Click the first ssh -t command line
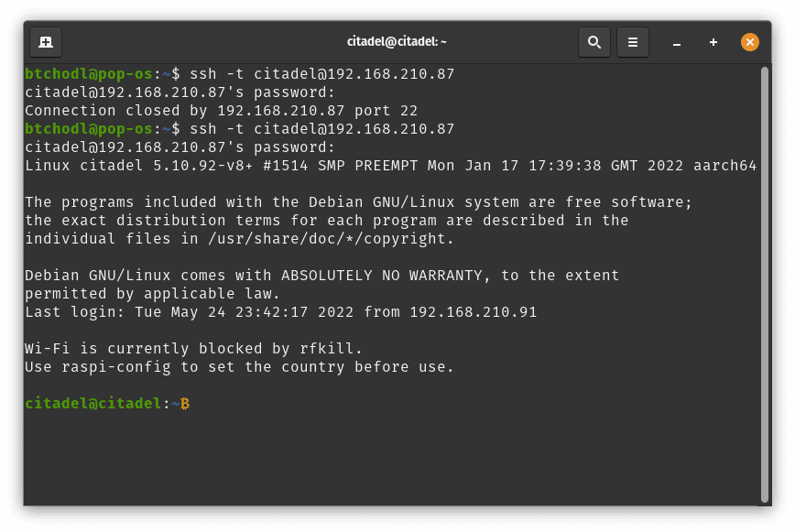795x532 pixels. [x=239, y=74]
